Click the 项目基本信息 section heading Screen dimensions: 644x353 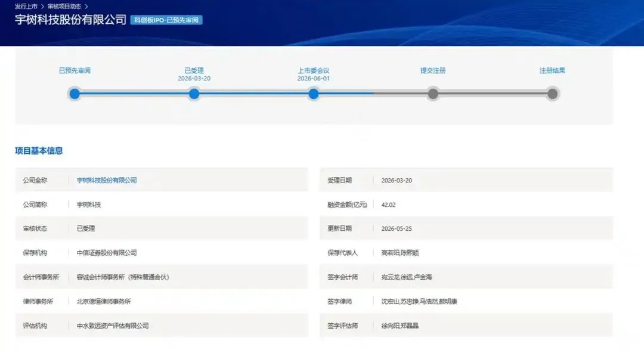[x=39, y=151]
